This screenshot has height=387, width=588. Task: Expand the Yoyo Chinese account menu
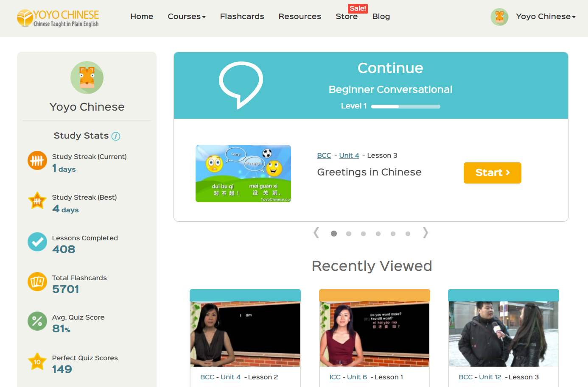point(545,17)
